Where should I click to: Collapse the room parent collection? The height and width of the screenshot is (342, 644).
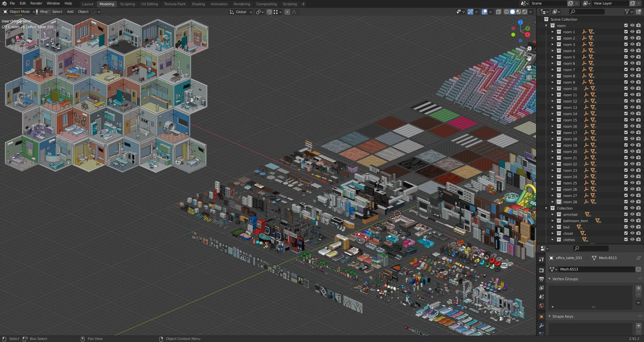point(546,25)
